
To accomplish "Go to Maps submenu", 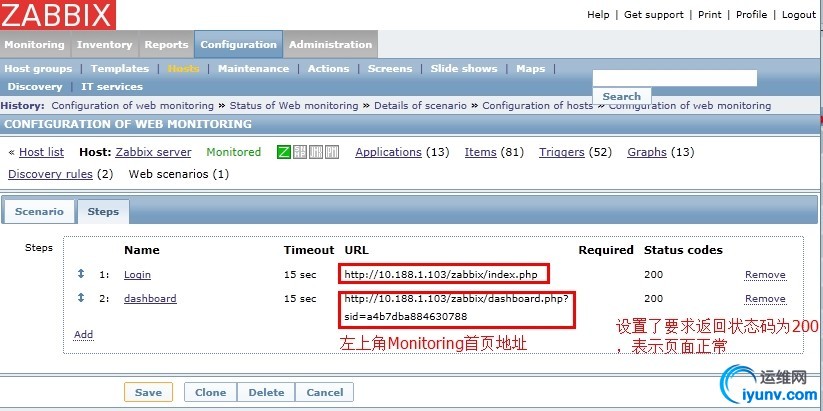I will 531,69.
